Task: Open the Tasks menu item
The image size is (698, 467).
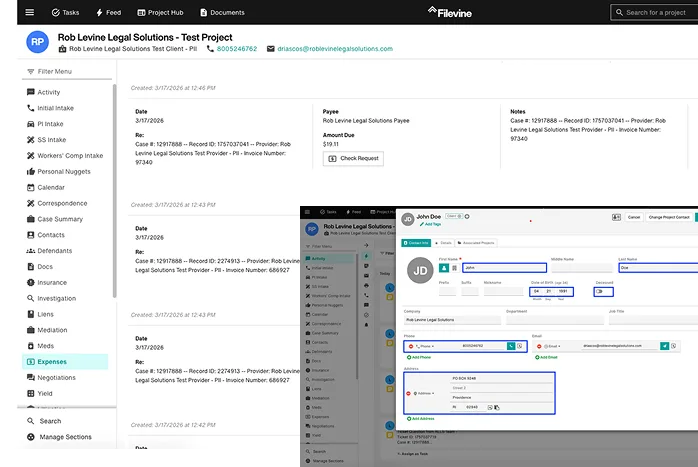Action: point(65,12)
